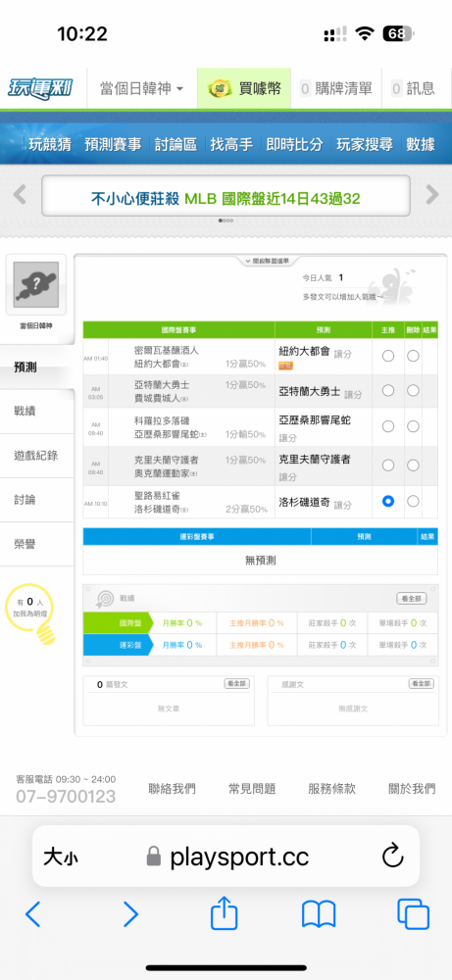Screen dimensions: 452x980
Task: Open the MLB 國際盤 banner headline
Action: 226,199
